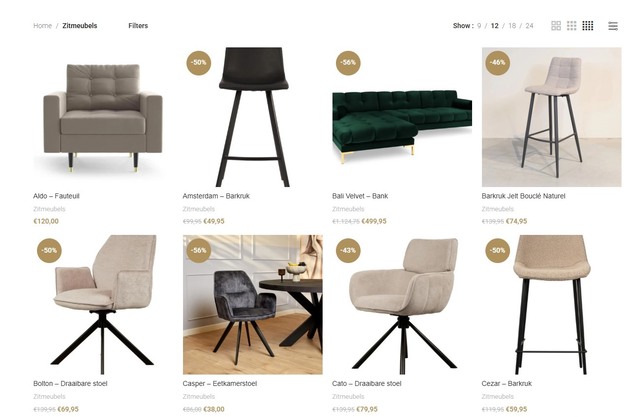Click the -43% badge on Cato chair
The width and height of the screenshot is (625, 417).
point(348,250)
